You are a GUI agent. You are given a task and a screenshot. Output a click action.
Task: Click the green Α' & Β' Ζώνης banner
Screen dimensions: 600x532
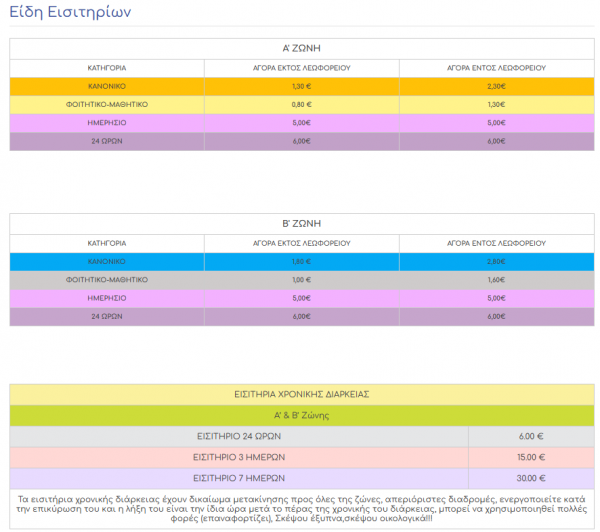302,416
